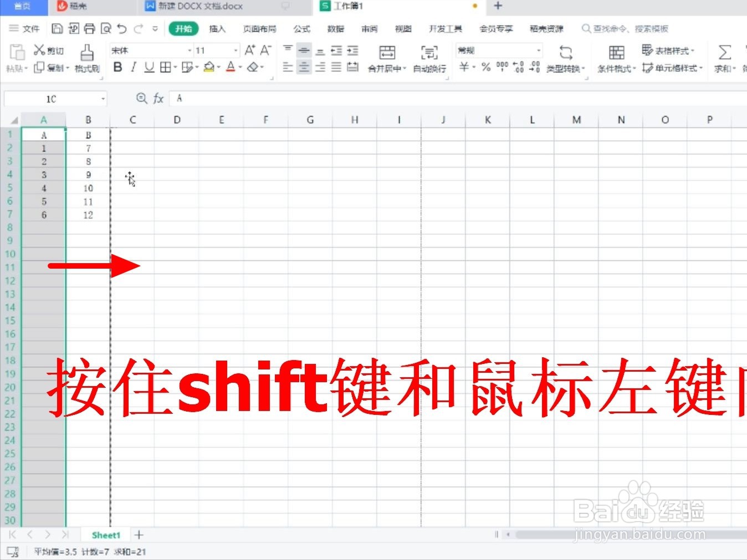Expand the quick access toolbar customize arrow

tap(155, 28)
